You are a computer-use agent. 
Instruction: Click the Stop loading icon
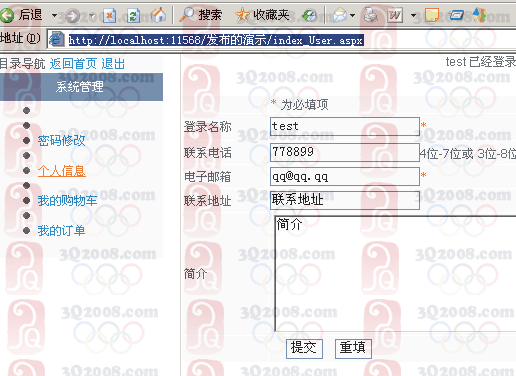tap(109, 15)
